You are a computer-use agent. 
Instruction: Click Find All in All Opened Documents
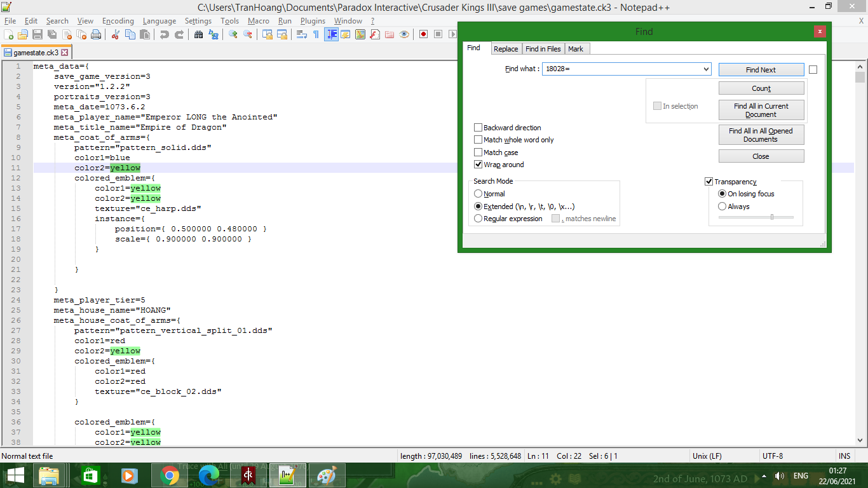(761, 135)
